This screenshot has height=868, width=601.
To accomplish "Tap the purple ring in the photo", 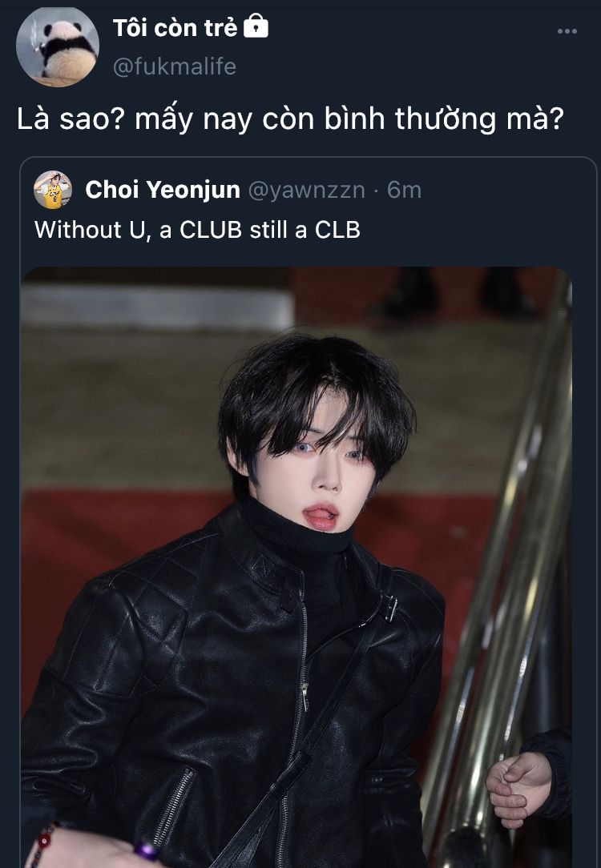I will 146,850.
